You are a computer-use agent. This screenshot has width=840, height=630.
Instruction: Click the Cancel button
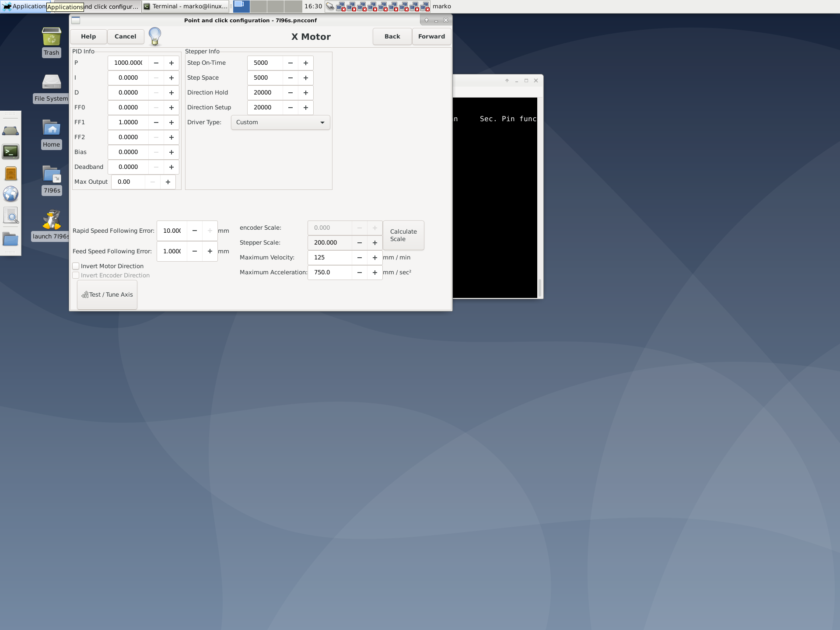[126, 37]
